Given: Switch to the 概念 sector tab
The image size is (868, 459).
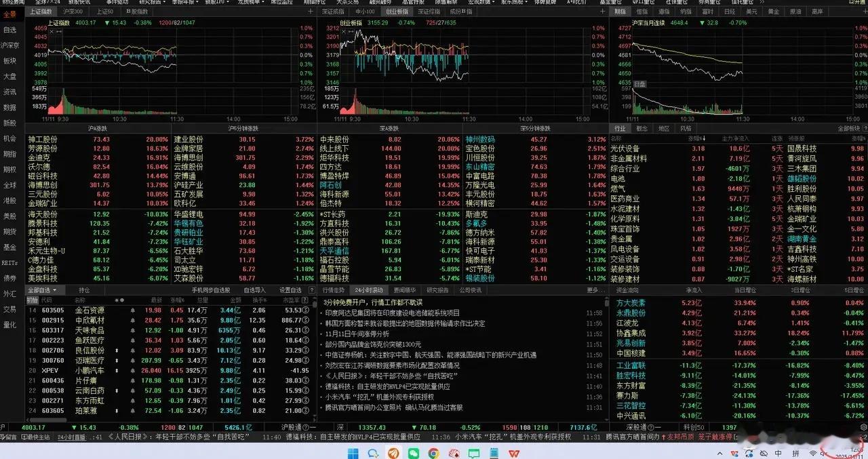Looking at the screenshot, I should coord(642,128).
